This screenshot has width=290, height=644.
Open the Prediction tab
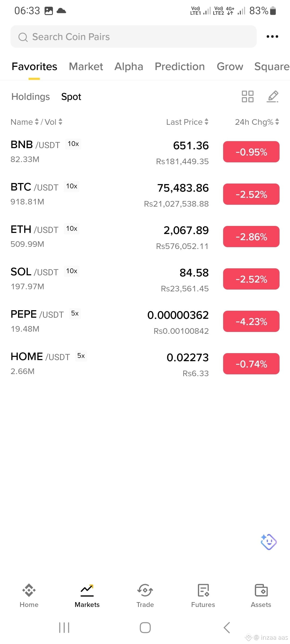click(x=180, y=67)
